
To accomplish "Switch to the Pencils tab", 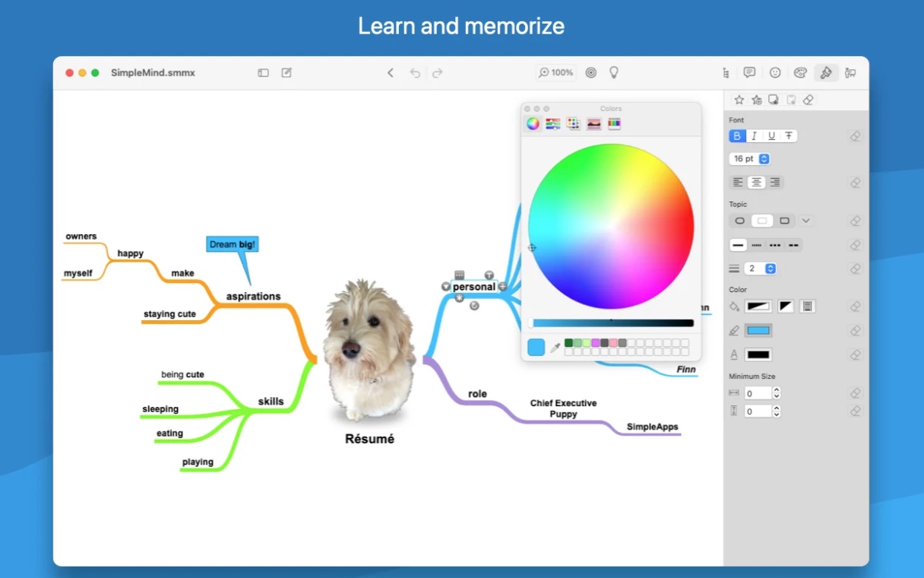I will 614,123.
